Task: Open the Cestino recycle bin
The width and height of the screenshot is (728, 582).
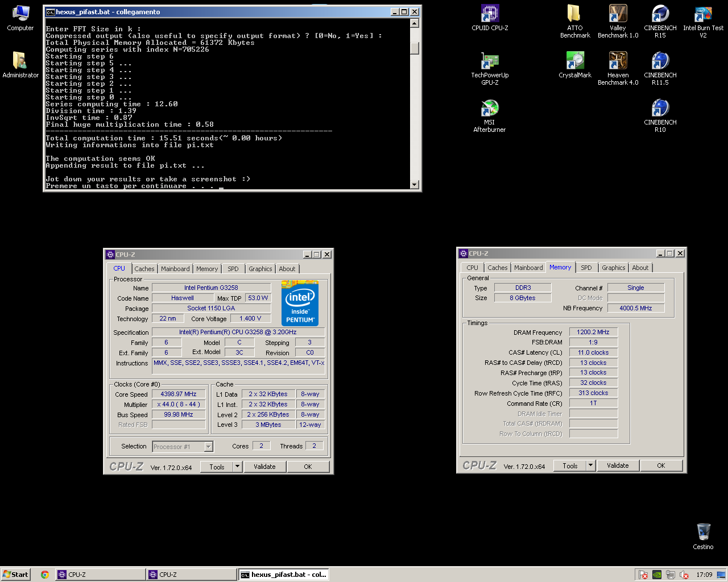Action: pyautogui.click(x=703, y=536)
